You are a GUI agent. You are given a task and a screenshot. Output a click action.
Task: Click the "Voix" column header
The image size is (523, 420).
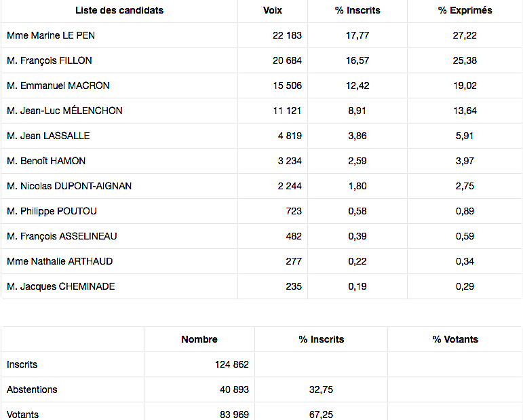point(273,10)
